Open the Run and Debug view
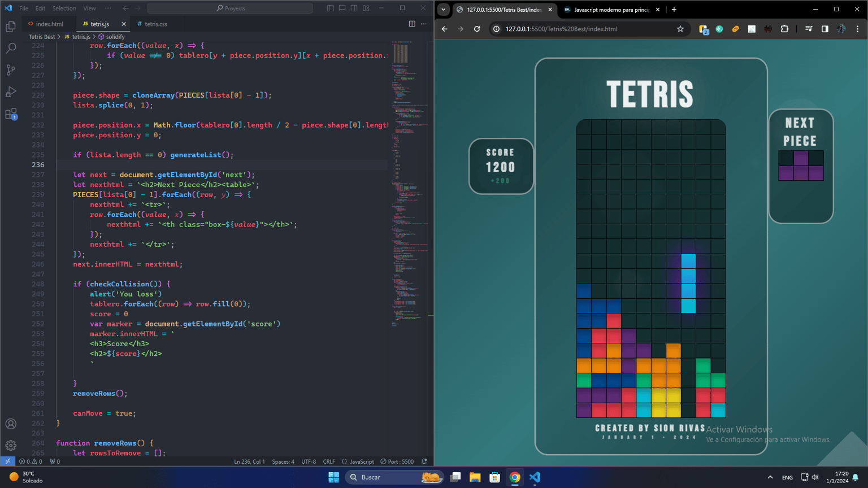Viewport: 868px width, 488px height. tap(11, 91)
